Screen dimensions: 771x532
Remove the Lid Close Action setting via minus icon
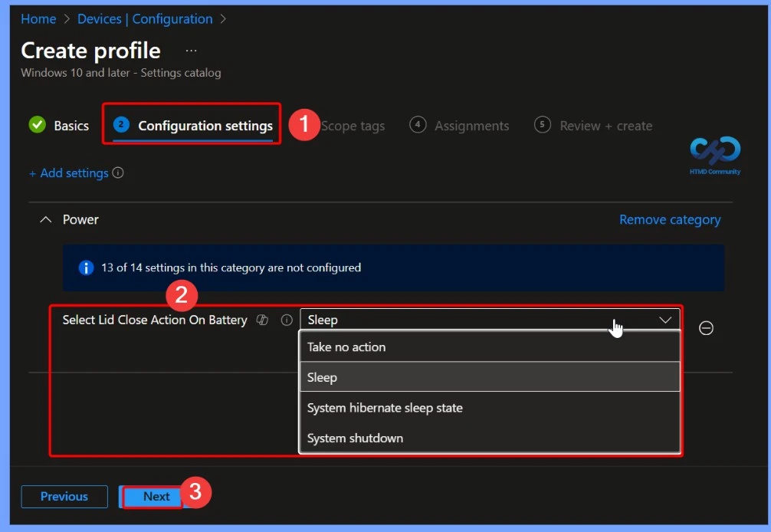706,327
